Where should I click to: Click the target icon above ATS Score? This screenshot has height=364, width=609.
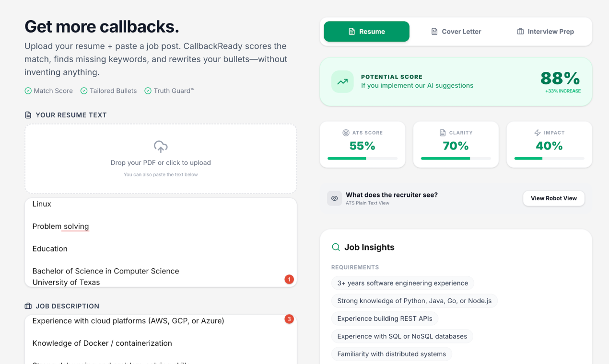pyautogui.click(x=346, y=133)
